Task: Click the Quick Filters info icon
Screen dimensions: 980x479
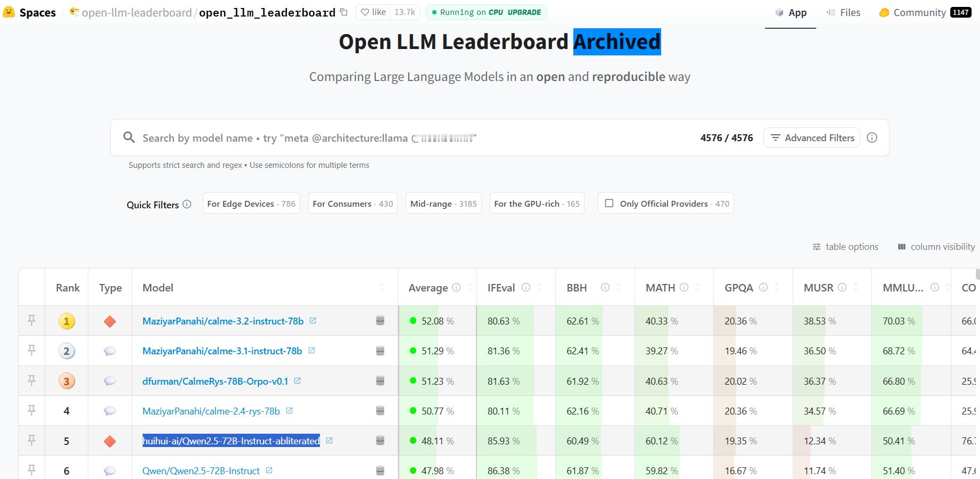Action: click(187, 204)
